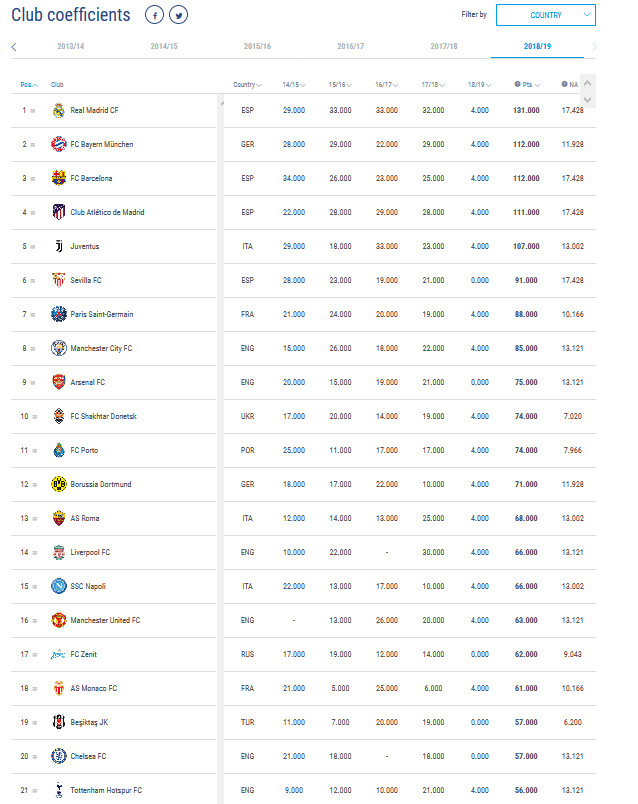
Task: Sort table by Pos column
Action: click(27, 84)
